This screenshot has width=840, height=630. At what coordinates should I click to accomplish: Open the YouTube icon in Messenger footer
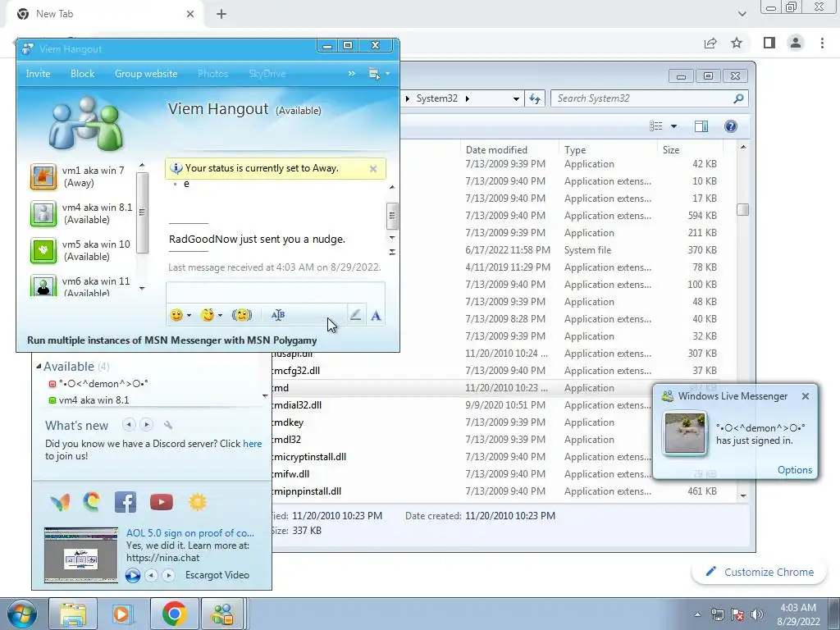[x=162, y=503]
